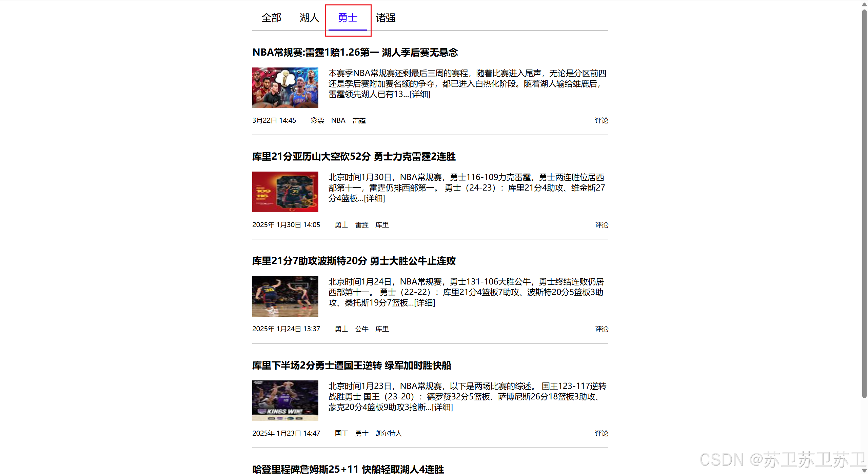
Task: Click the scrollbar down arrow
Action: click(864, 471)
